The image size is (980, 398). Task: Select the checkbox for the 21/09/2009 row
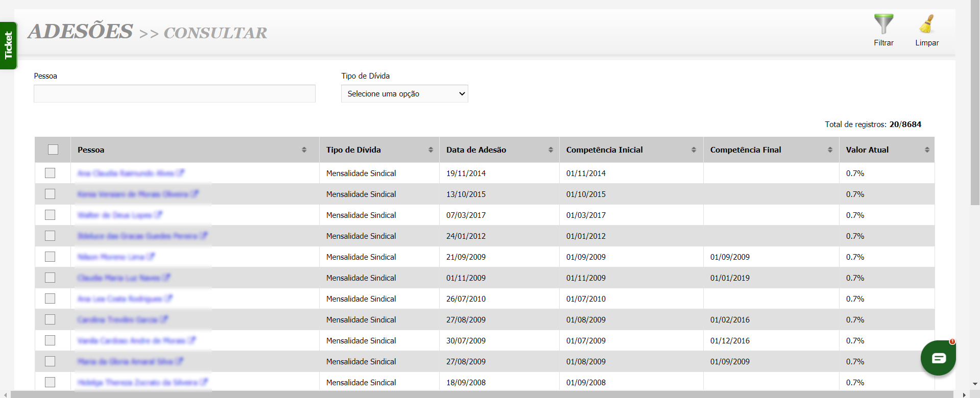[50, 257]
